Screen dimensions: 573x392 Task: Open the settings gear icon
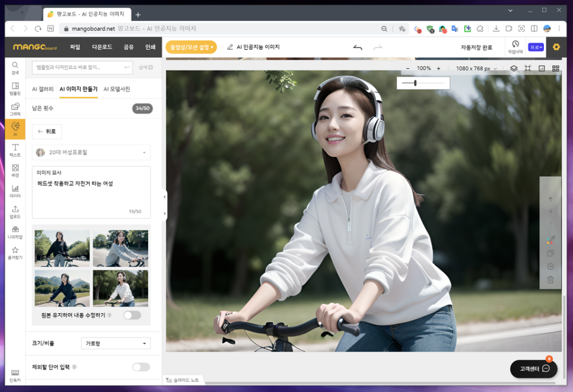pos(556,47)
